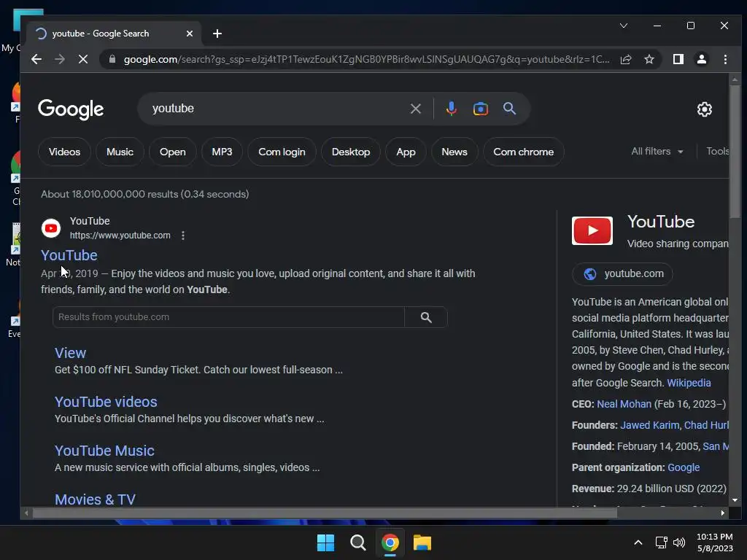Select the App filter chip
This screenshot has width=747, height=560.
(406, 152)
